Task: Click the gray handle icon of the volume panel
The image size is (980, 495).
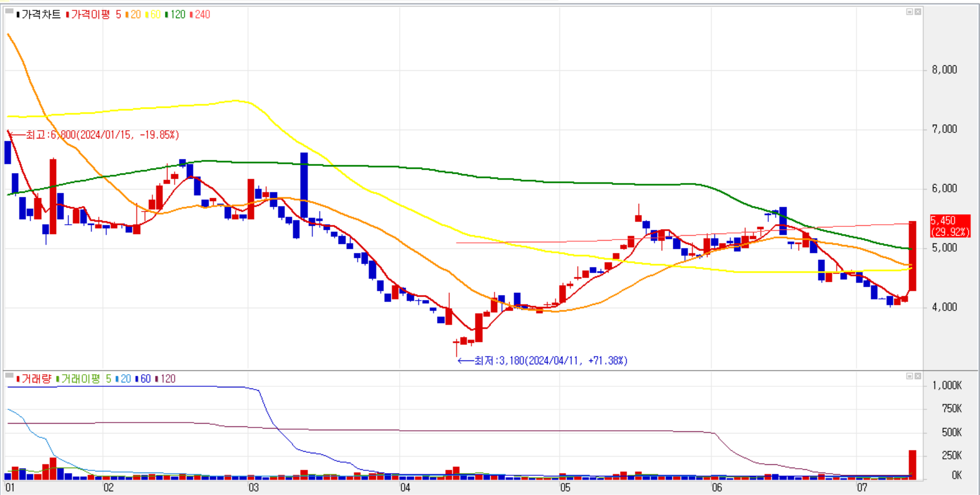Action: pos(9,376)
